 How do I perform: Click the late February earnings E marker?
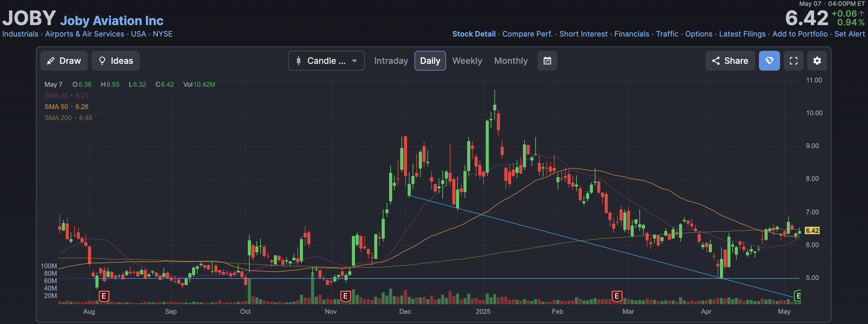tap(617, 296)
